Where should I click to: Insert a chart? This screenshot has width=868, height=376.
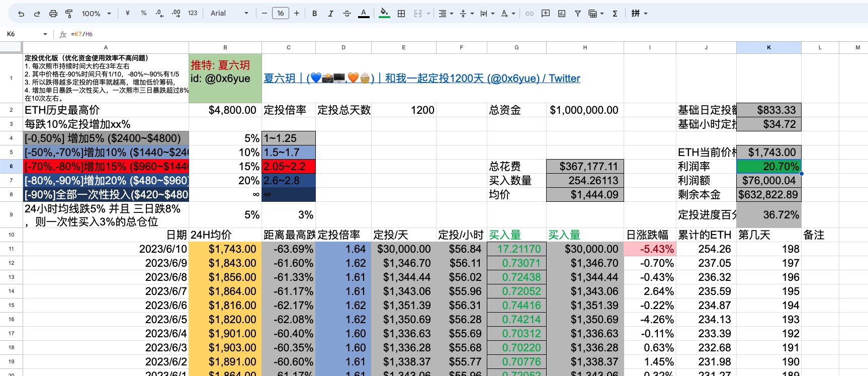coord(562,14)
